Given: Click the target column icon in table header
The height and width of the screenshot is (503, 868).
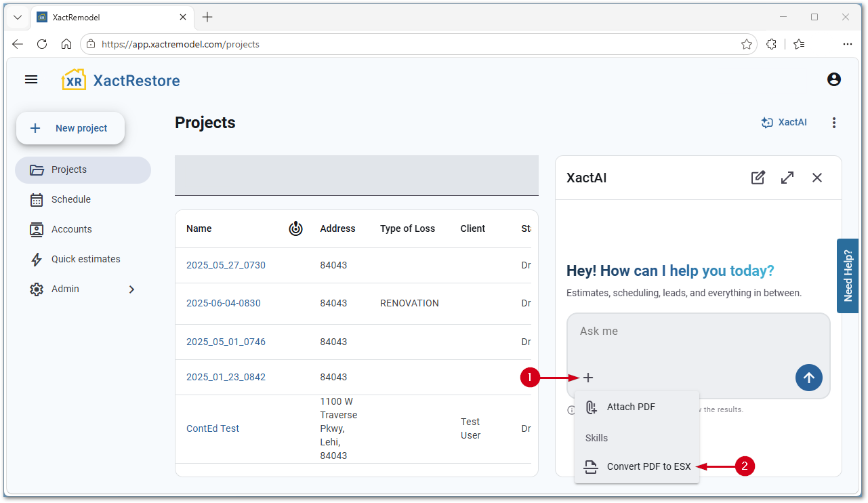Looking at the screenshot, I should (295, 228).
